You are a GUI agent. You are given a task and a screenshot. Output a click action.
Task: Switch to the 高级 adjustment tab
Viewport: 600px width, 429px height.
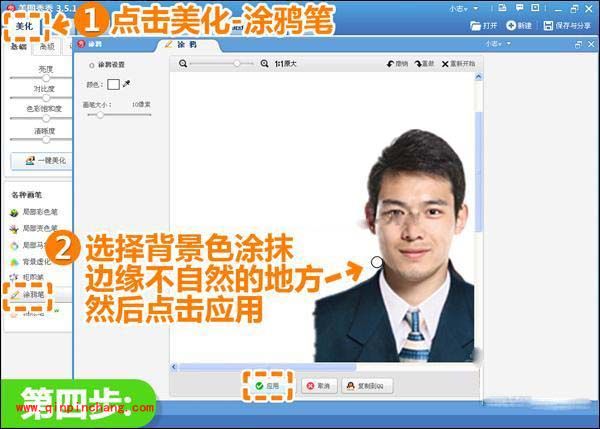click(x=47, y=47)
